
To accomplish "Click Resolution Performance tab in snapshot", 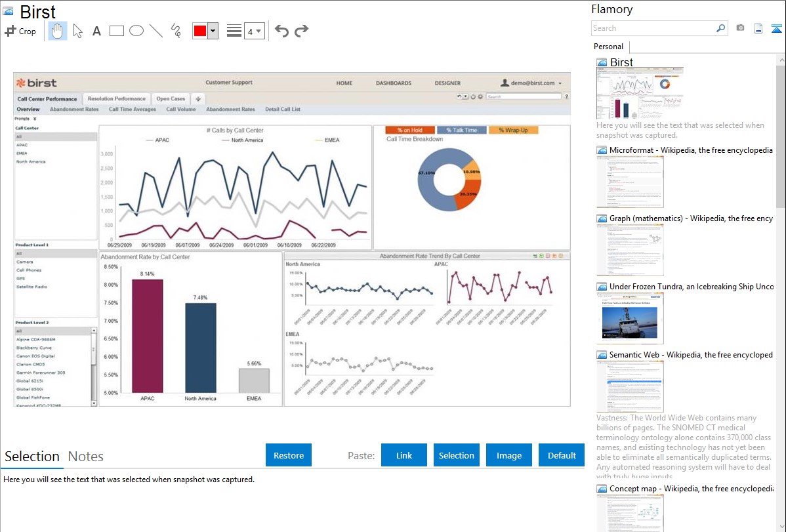I will [116, 99].
